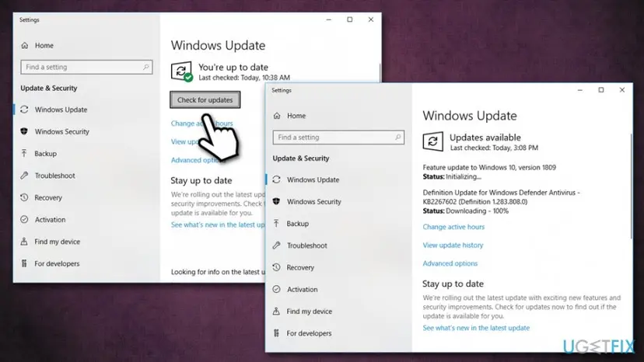The width and height of the screenshot is (644, 362).
Task: Click the up-to-date status icon with green check
Action: click(x=181, y=71)
